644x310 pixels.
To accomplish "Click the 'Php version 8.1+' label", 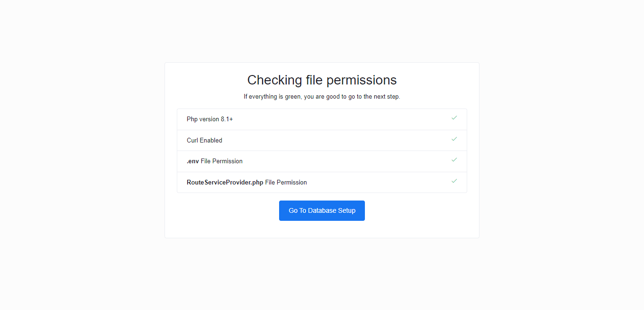I will (210, 119).
